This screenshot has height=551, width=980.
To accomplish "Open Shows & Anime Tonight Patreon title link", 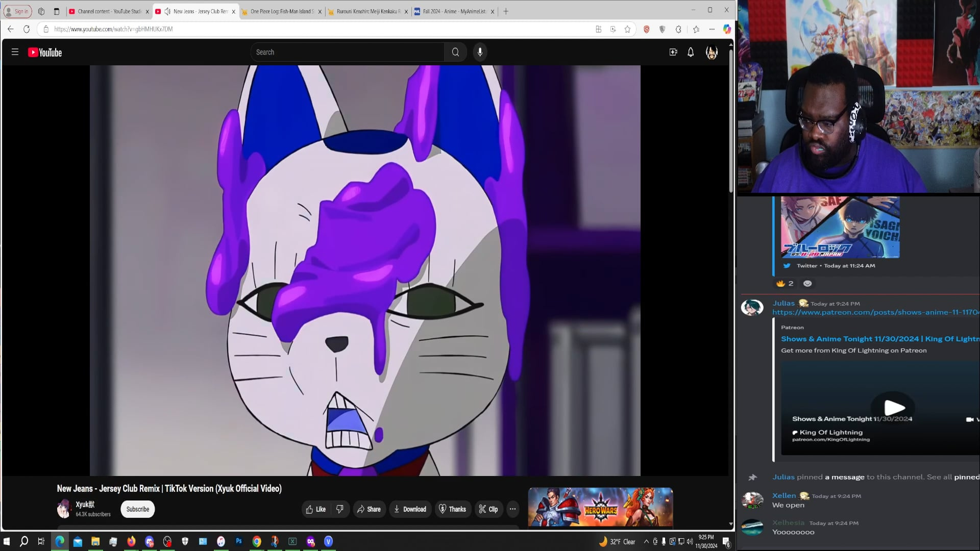I will [880, 339].
